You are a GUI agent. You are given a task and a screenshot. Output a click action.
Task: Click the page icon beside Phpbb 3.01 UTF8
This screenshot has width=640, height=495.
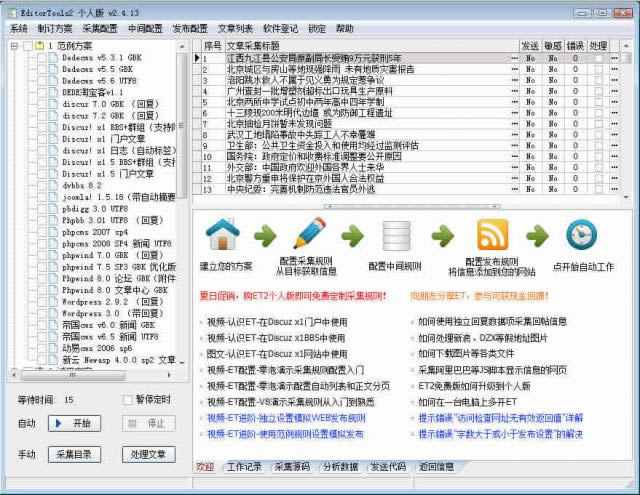click(53, 220)
